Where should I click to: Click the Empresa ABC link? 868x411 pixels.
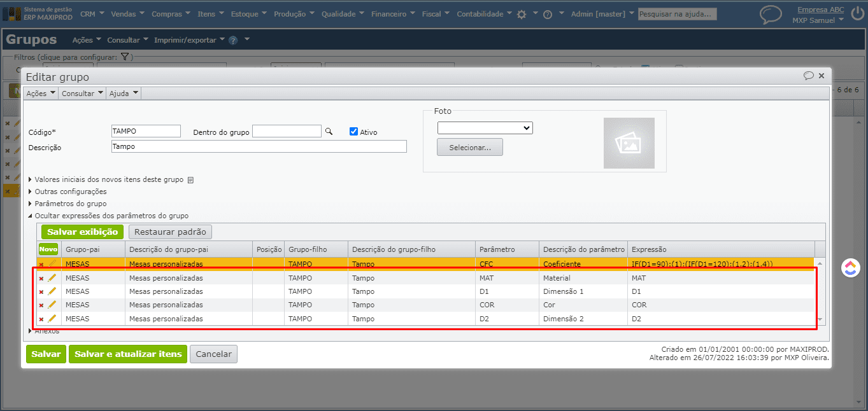pos(821,10)
